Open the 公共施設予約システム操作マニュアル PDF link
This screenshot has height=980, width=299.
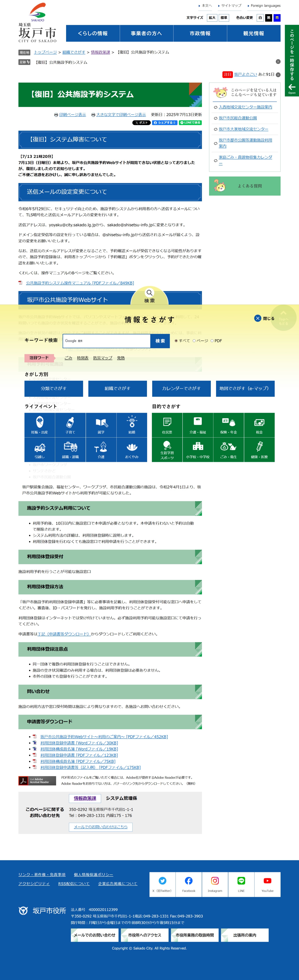(80, 283)
